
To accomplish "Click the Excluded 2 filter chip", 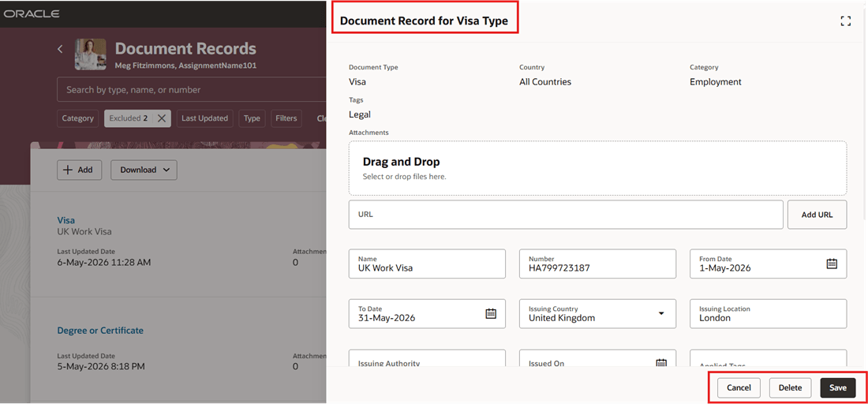I will point(129,118).
